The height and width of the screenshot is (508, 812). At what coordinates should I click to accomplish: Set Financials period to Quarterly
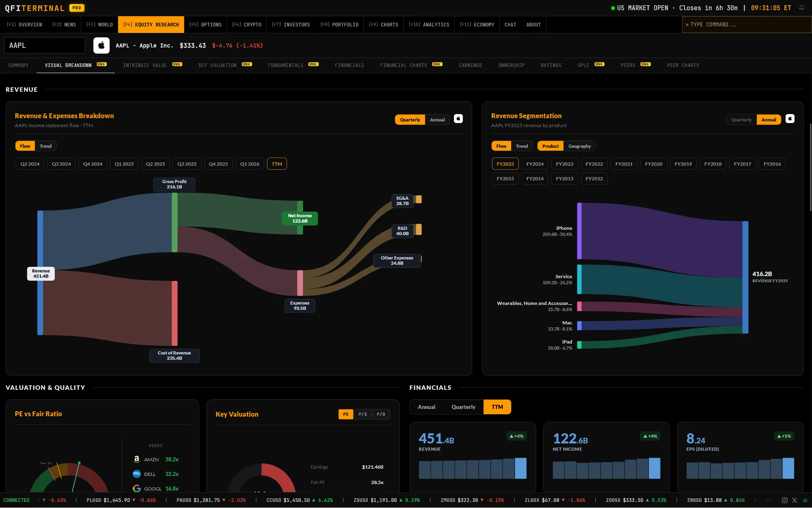pyautogui.click(x=463, y=407)
